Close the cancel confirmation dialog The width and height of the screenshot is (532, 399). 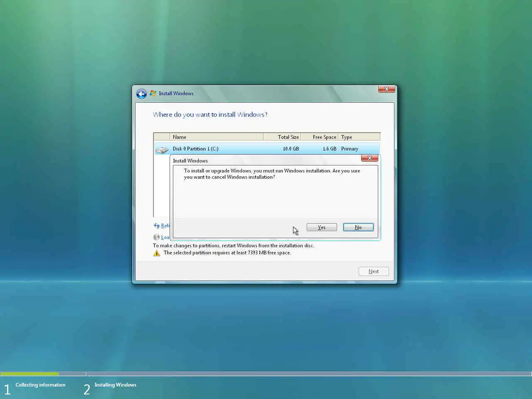[369, 158]
